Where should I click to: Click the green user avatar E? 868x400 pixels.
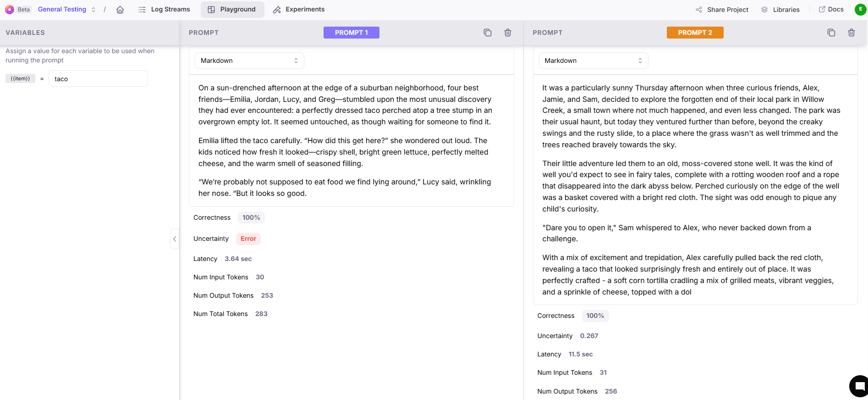pyautogui.click(x=860, y=9)
